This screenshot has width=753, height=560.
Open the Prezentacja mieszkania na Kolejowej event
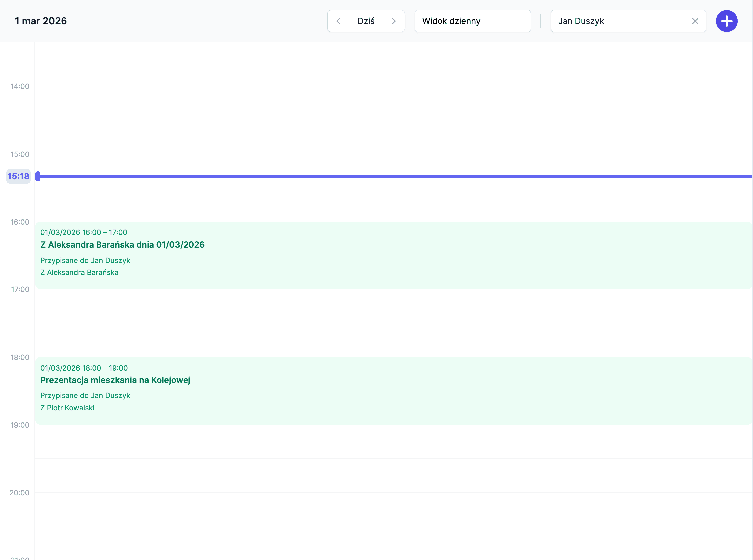pos(115,380)
